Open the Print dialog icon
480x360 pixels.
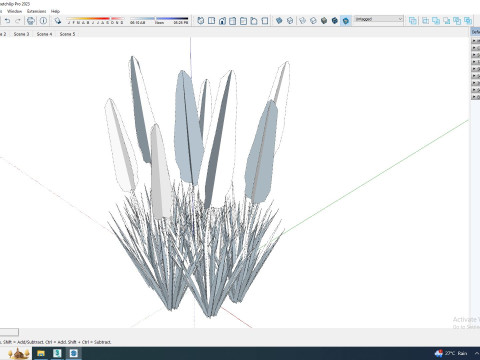click(31, 21)
